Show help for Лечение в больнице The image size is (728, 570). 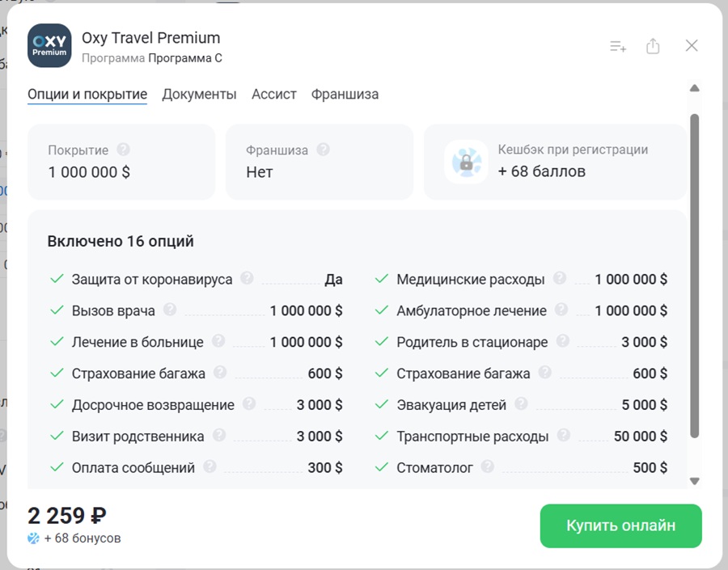[218, 340]
